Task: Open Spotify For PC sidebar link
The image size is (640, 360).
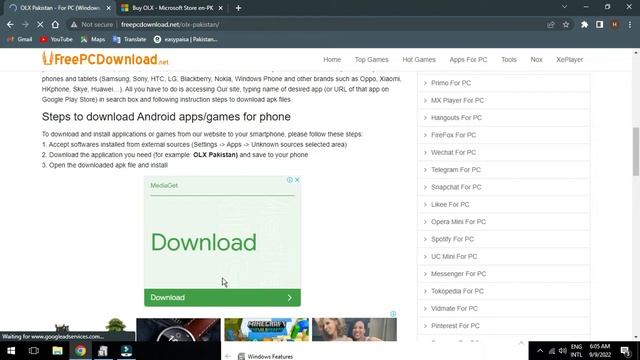Action: 452,239
